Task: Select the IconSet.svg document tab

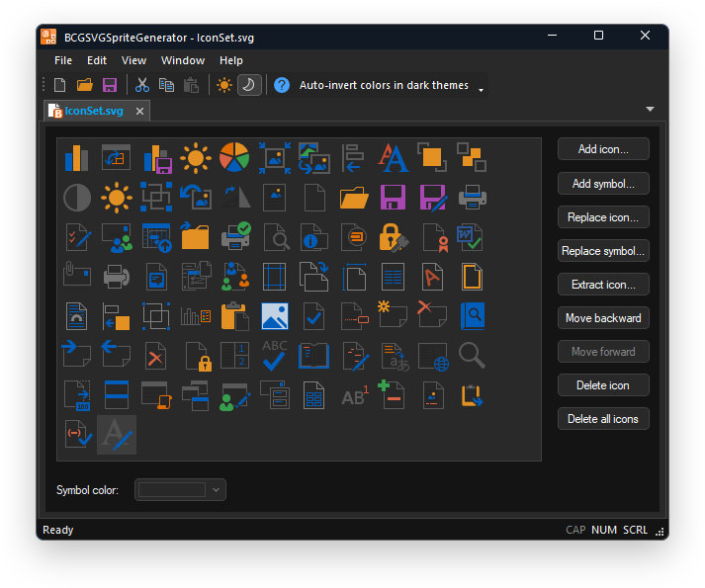Action: [x=94, y=111]
